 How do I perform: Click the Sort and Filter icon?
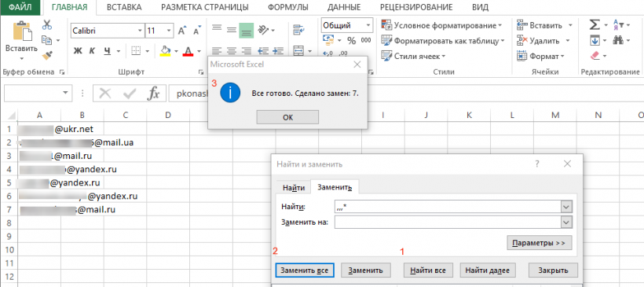pyautogui.click(x=618, y=25)
